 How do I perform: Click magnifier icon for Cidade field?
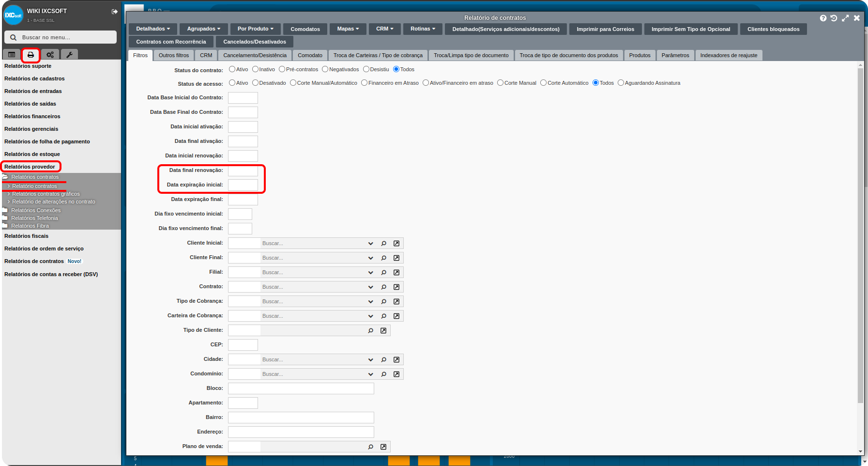[383, 359]
